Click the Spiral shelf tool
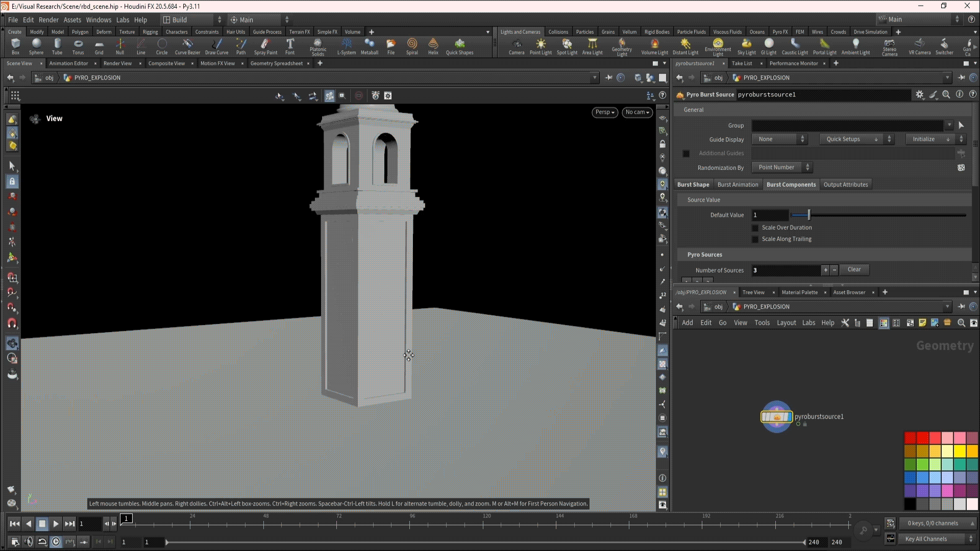The width and height of the screenshot is (980, 551). point(412,46)
